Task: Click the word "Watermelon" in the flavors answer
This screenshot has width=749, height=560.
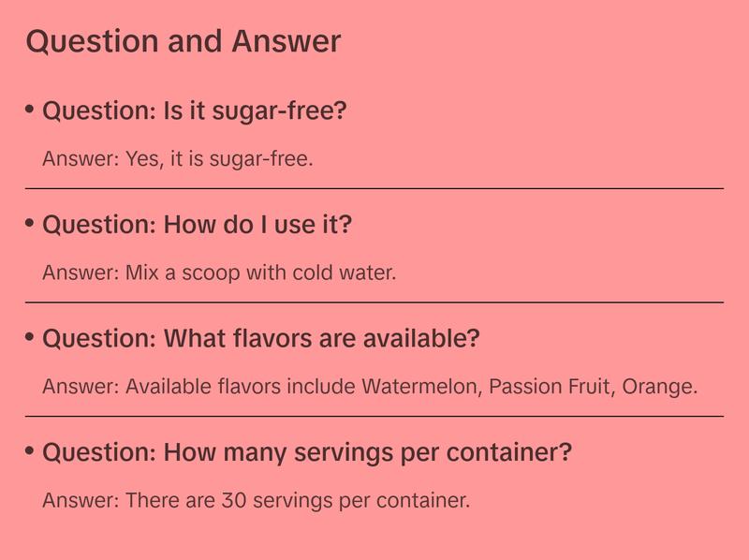Action: (x=419, y=386)
